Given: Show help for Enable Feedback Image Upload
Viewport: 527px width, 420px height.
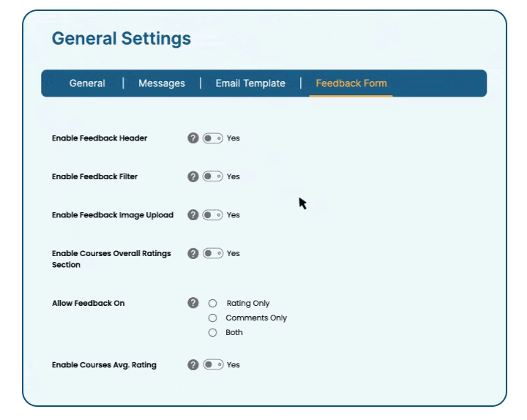Looking at the screenshot, I should click(193, 215).
